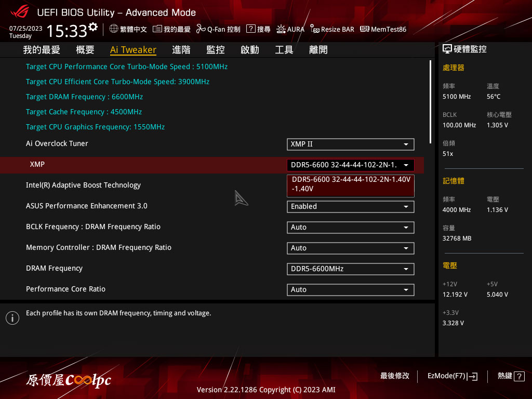Click the Resize BAR icon

(x=314, y=29)
